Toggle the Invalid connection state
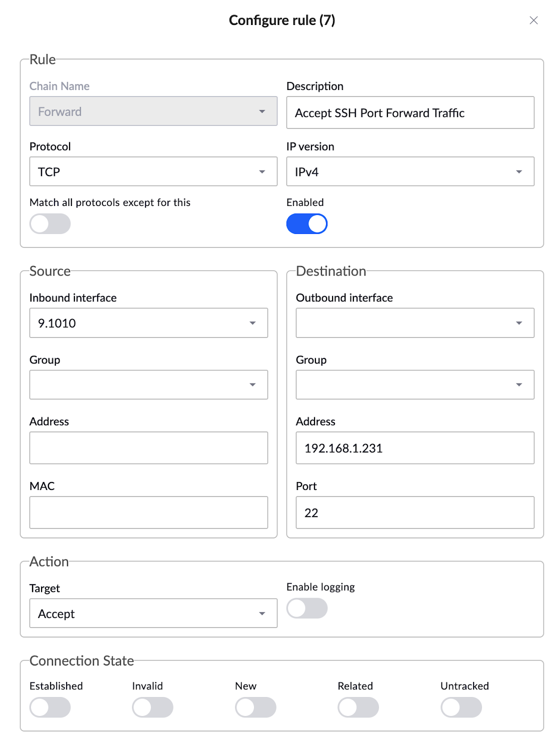 (152, 707)
